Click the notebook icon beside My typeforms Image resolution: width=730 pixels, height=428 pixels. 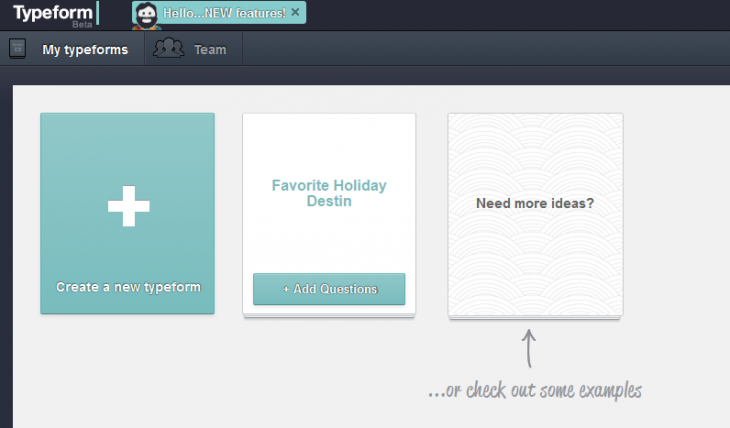click(17, 49)
